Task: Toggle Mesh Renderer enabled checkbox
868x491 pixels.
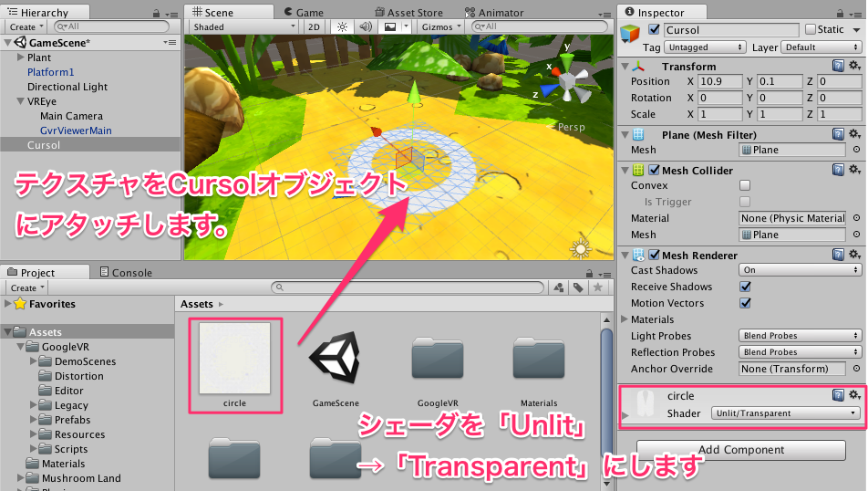Action: click(655, 255)
